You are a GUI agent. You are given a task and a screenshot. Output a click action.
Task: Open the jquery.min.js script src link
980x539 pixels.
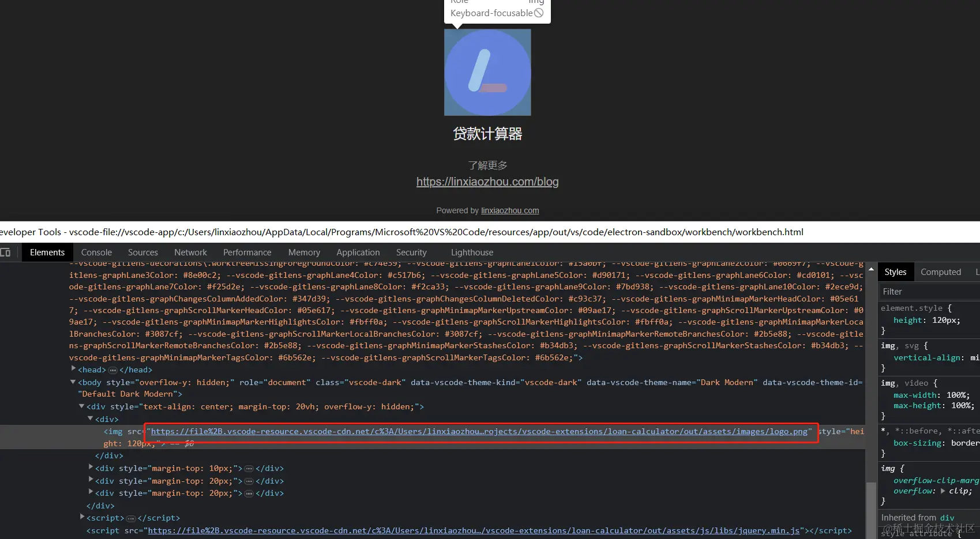pos(474,531)
